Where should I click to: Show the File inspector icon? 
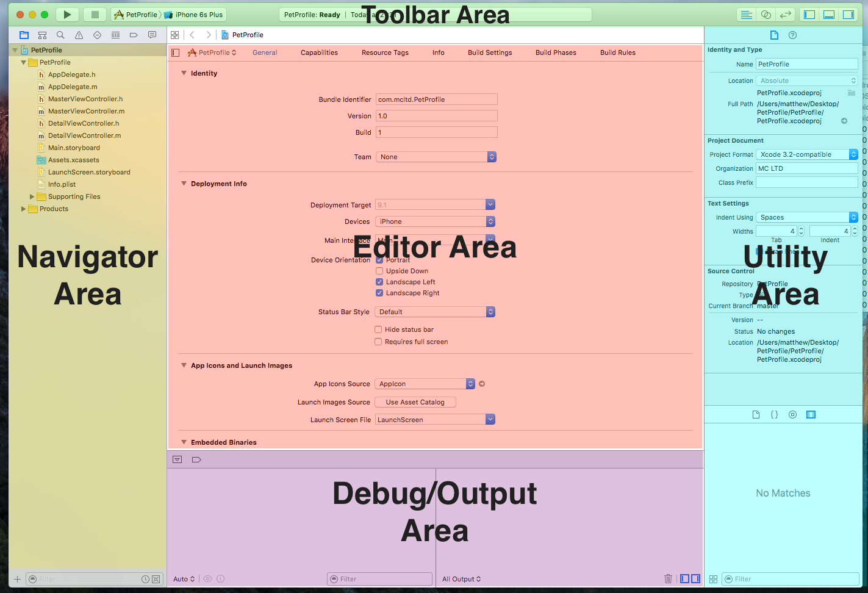pyautogui.click(x=774, y=35)
